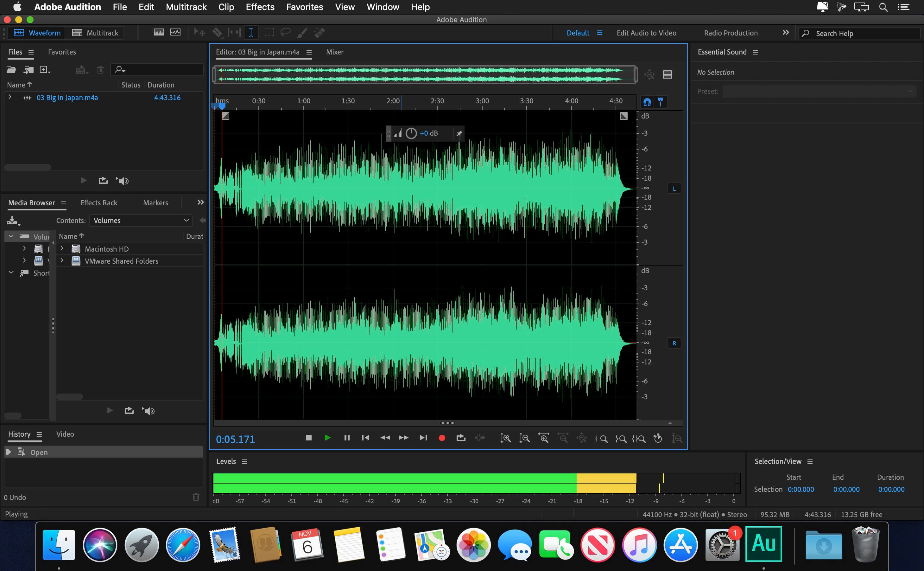The image size is (924, 571).
Task: Switch to the Markers tab
Action: point(155,203)
